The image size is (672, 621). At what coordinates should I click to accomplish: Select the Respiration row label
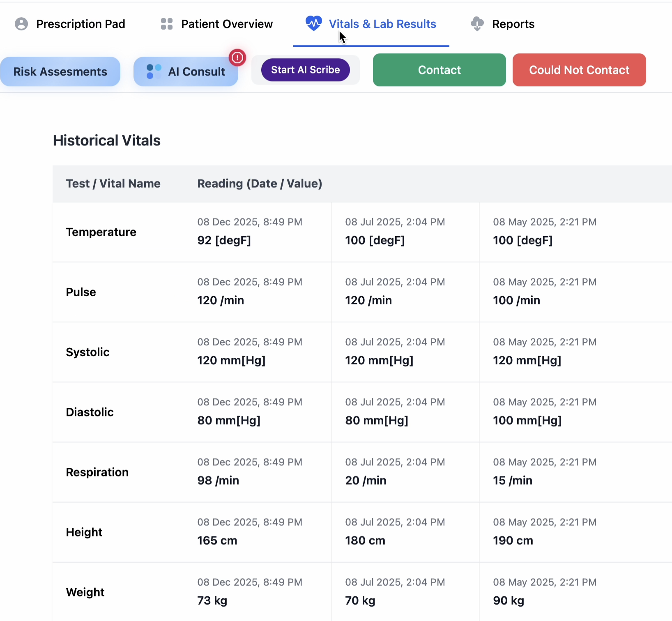click(x=97, y=472)
